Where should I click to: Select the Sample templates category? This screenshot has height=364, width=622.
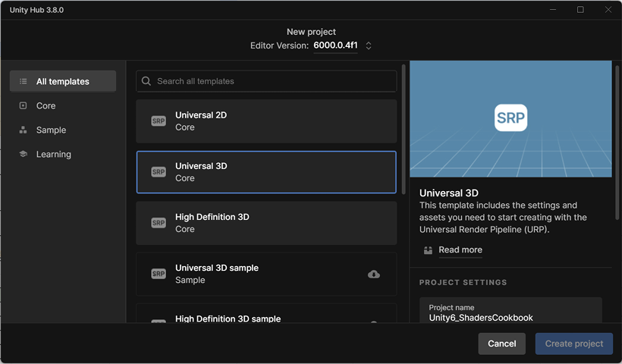click(51, 130)
